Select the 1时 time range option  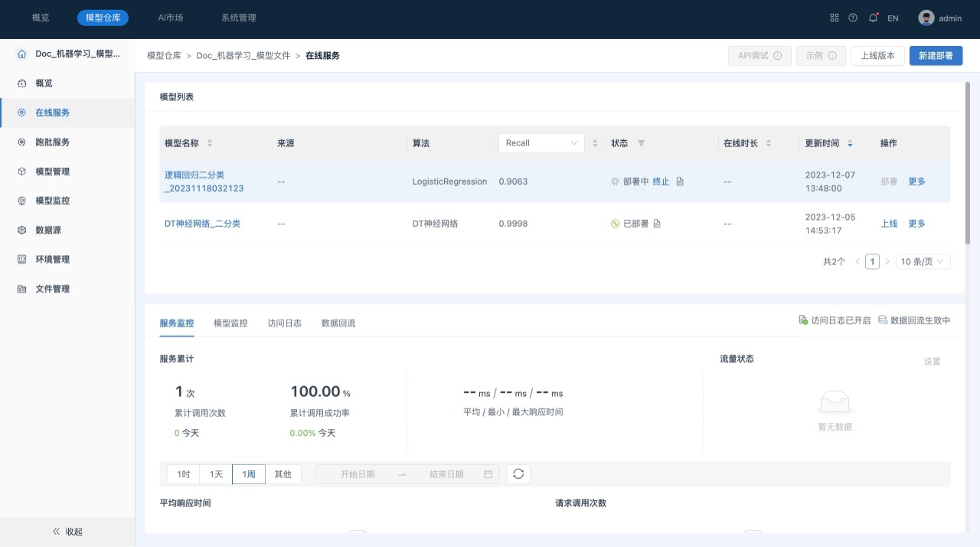pyautogui.click(x=184, y=474)
